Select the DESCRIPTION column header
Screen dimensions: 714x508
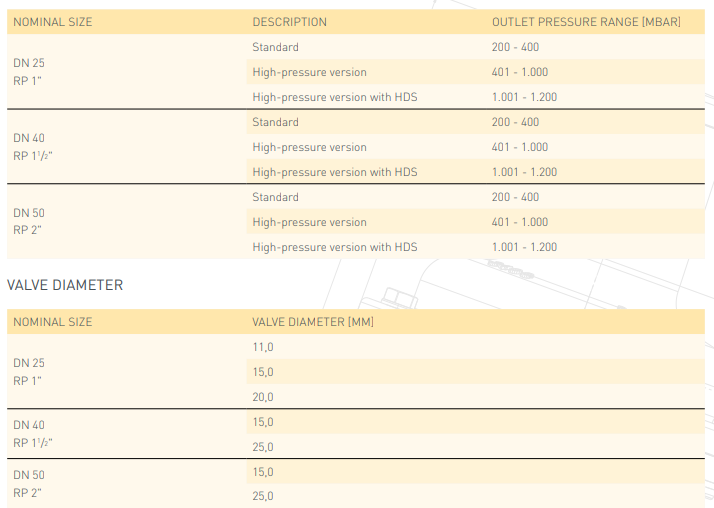coord(290,22)
